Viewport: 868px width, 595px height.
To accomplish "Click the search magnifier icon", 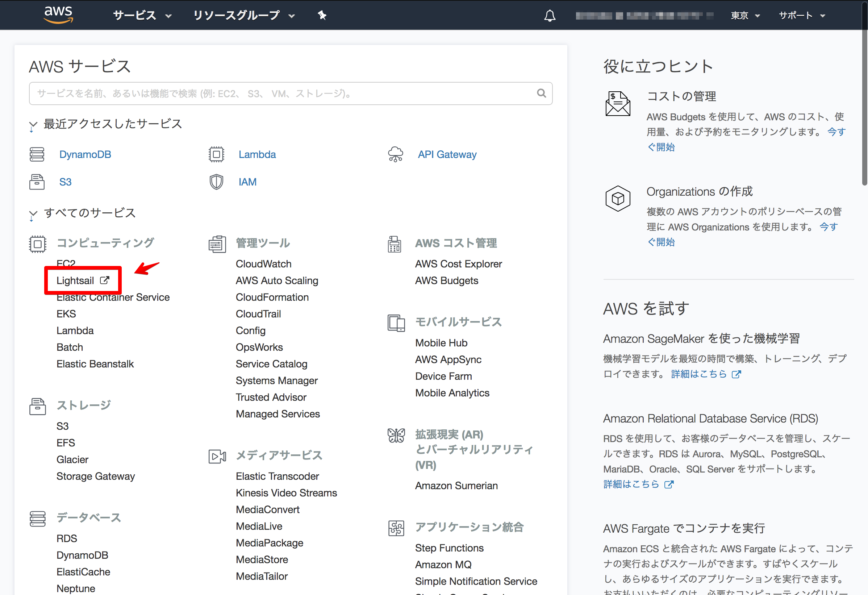I will pos(541,93).
